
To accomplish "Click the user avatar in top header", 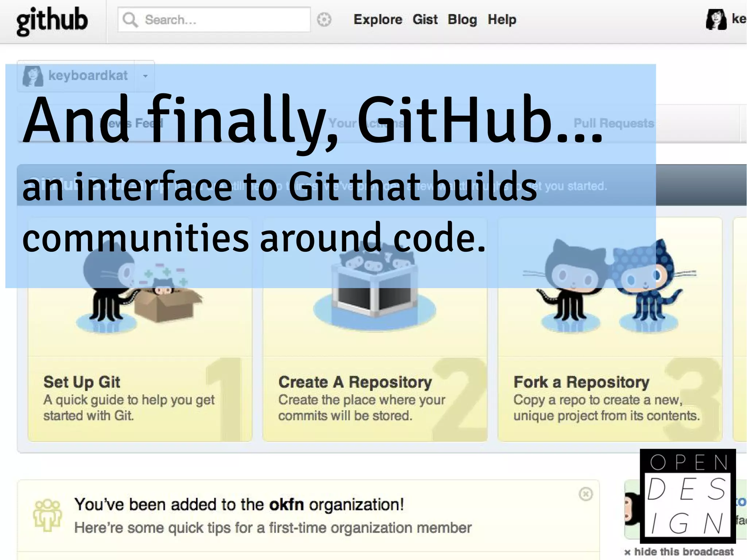I will point(716,19).
